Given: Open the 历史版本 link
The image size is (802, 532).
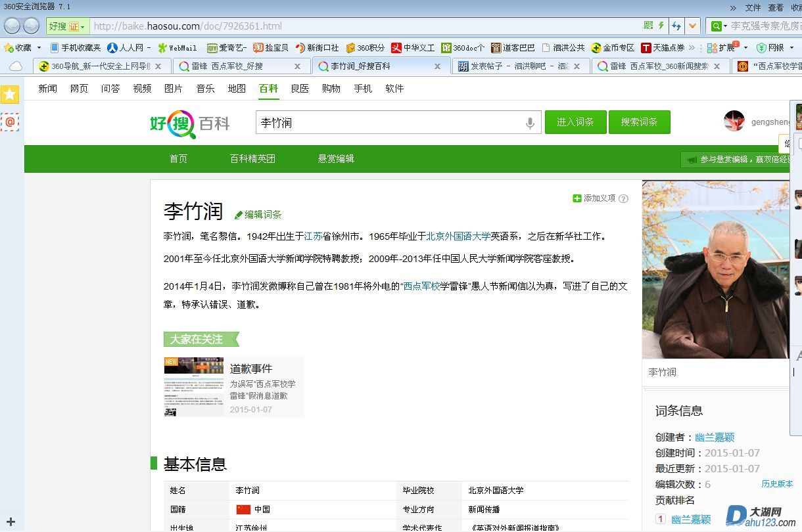Looking at the screenshot, I should [x=777, y=484].
